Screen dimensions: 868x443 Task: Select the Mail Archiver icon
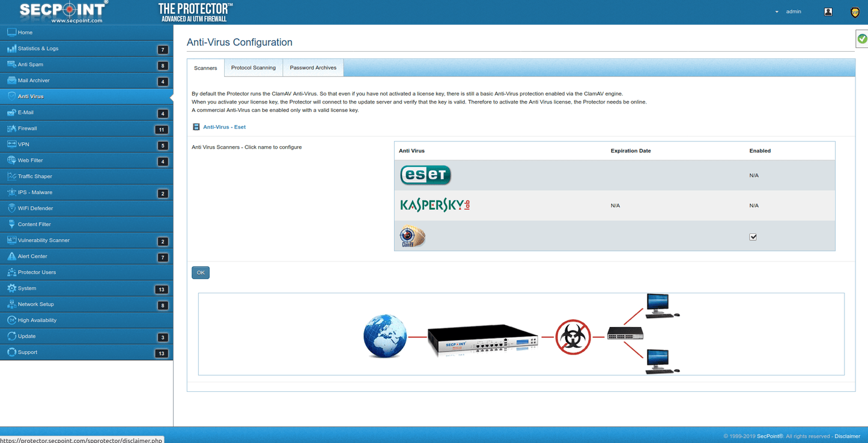12,80
